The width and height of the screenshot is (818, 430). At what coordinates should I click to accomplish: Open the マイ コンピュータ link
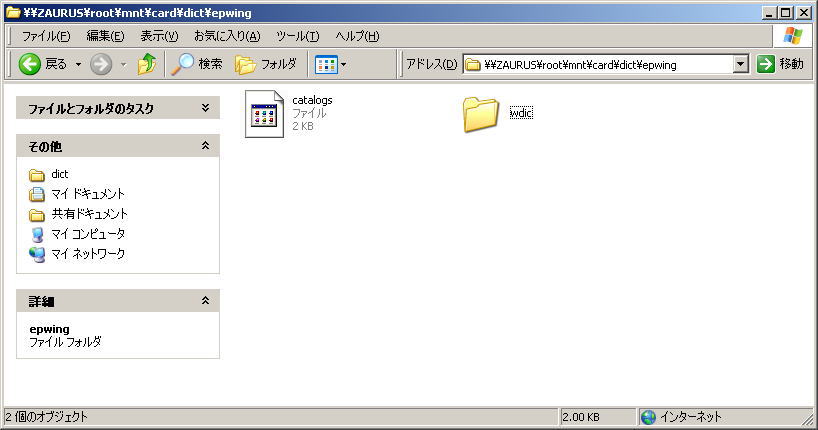[x=88, y=234]
